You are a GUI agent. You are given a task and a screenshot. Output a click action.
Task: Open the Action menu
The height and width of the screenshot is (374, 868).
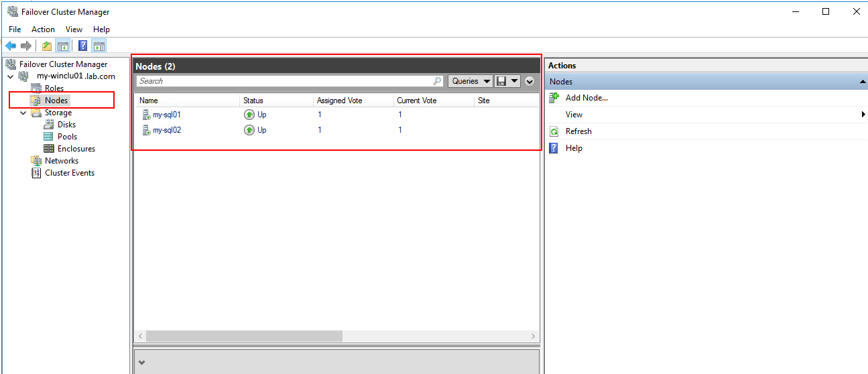click(44, 29)
